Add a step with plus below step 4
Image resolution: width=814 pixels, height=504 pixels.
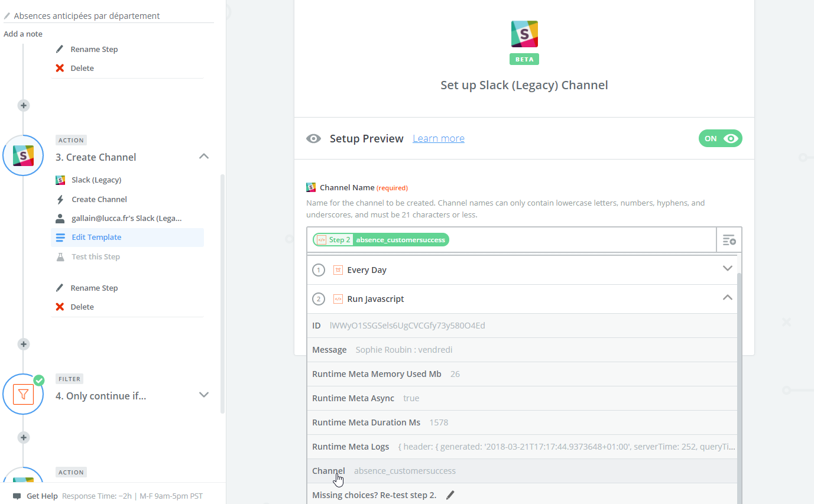click(x=24, y=437)
